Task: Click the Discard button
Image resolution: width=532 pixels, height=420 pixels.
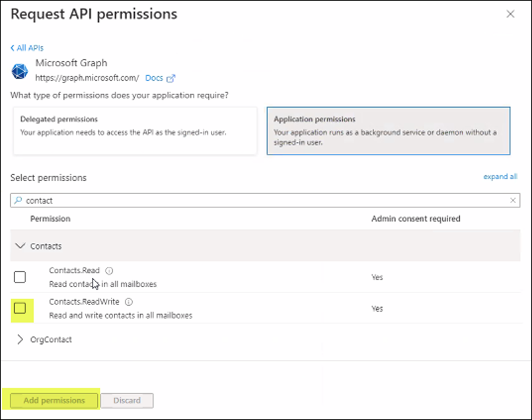Action: [x=127, y=400]
